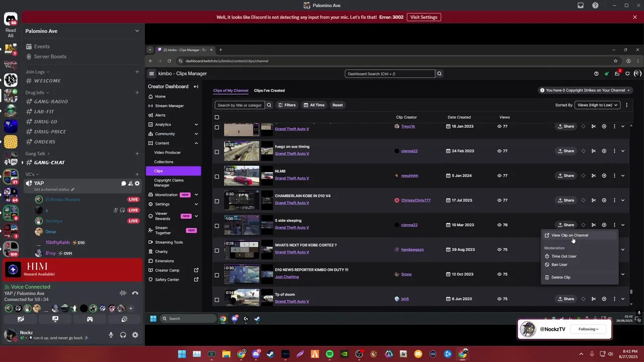
Task: Switch to Clips I've Created tab
Action: [269, 90]
